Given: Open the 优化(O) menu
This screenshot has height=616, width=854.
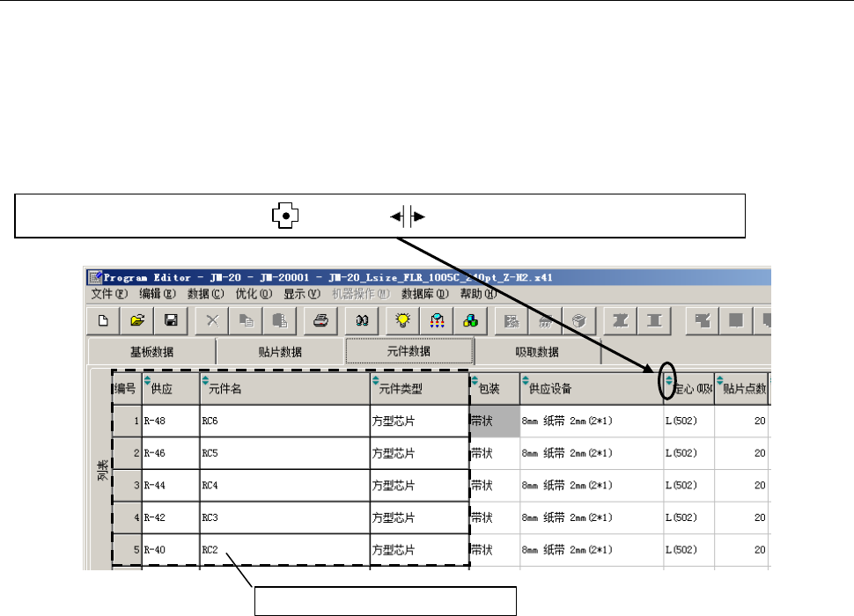Looking at the screenshot, I should 254,294.
